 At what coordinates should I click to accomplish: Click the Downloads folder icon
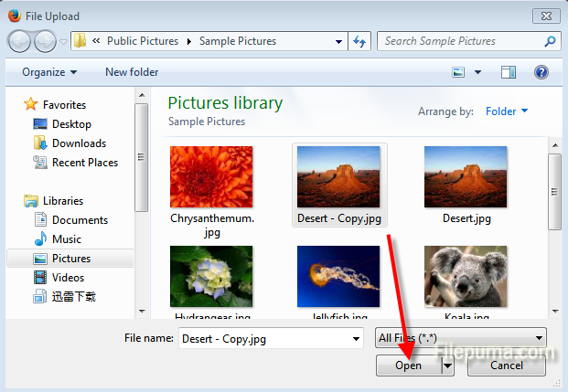click(40, 143)
